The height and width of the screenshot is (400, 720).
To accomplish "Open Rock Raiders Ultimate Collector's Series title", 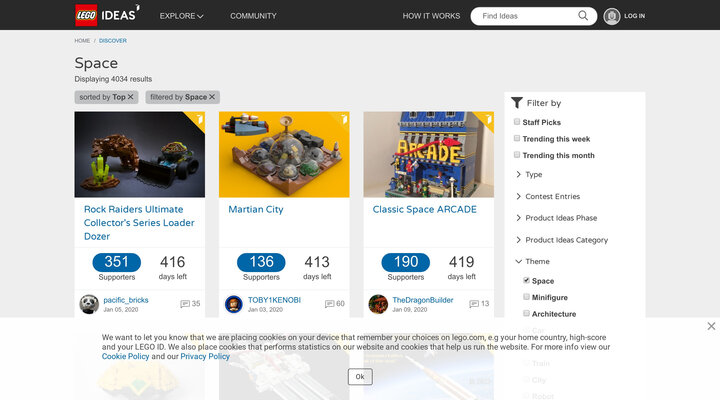I will 139,223.
